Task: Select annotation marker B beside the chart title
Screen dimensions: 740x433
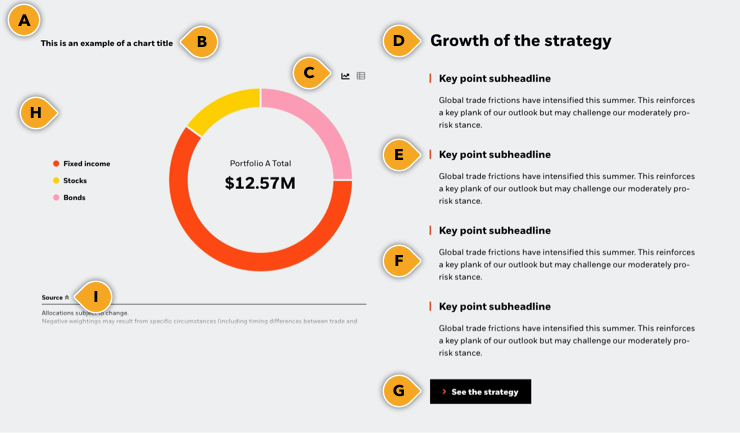Action: point(201,42)
